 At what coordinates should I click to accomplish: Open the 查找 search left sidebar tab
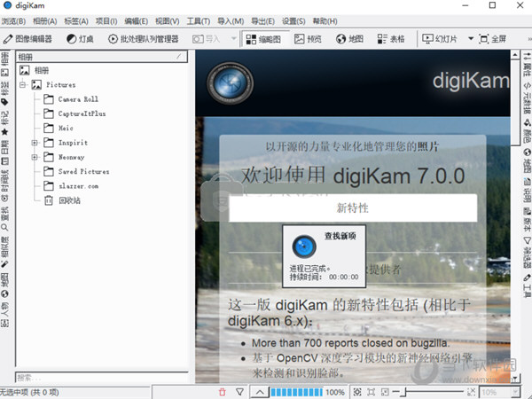click(4, 219)
